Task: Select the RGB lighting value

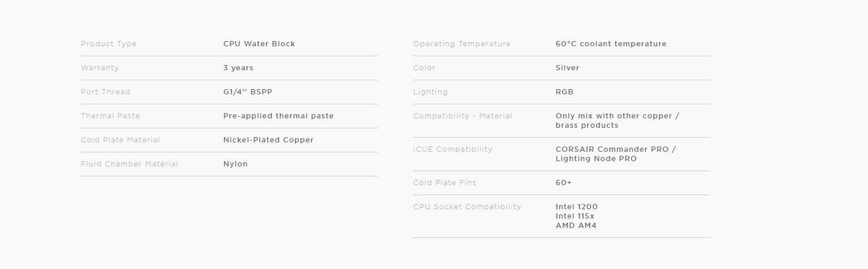Action: pos(565,92)
